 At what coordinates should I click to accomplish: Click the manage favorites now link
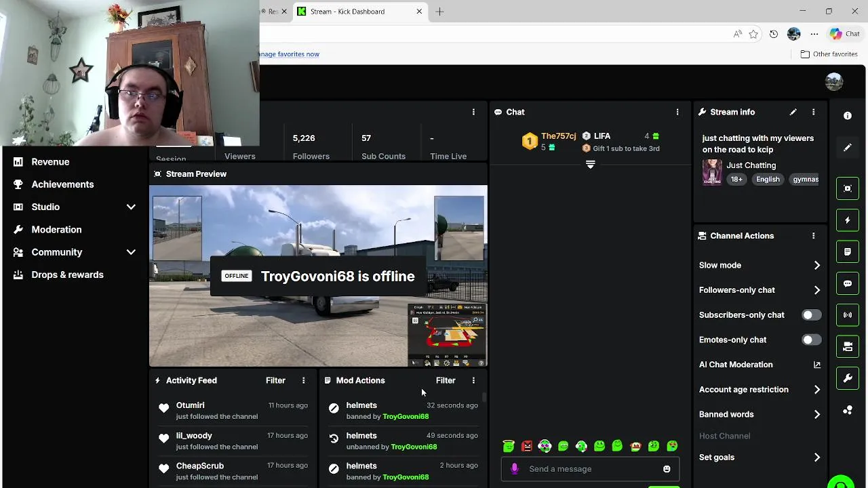289,54
